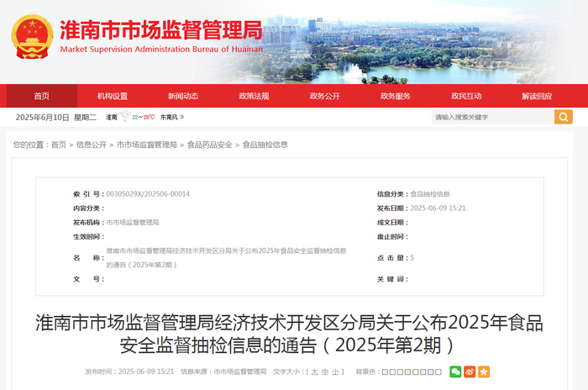This screenshot has width=588, height=390.
Task: Share the notice via the Weibo icon
Action: point(470,372)
